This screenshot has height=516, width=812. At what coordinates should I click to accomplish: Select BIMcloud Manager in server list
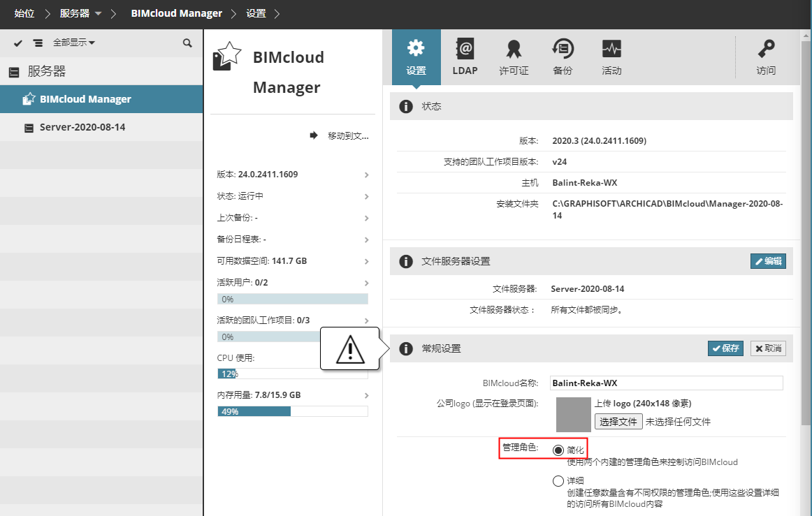101,99
